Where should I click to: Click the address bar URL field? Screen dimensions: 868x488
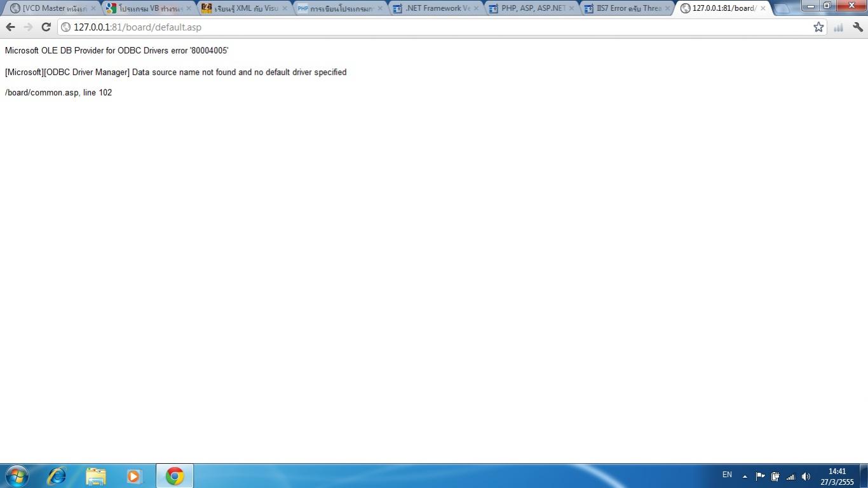click(x=442, y=27)
